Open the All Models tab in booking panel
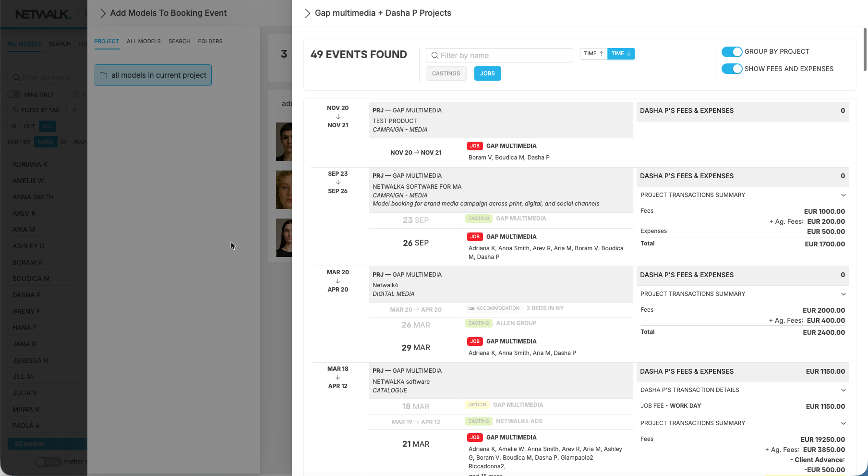This screenshot has width=868, height=476. point(144,41)
